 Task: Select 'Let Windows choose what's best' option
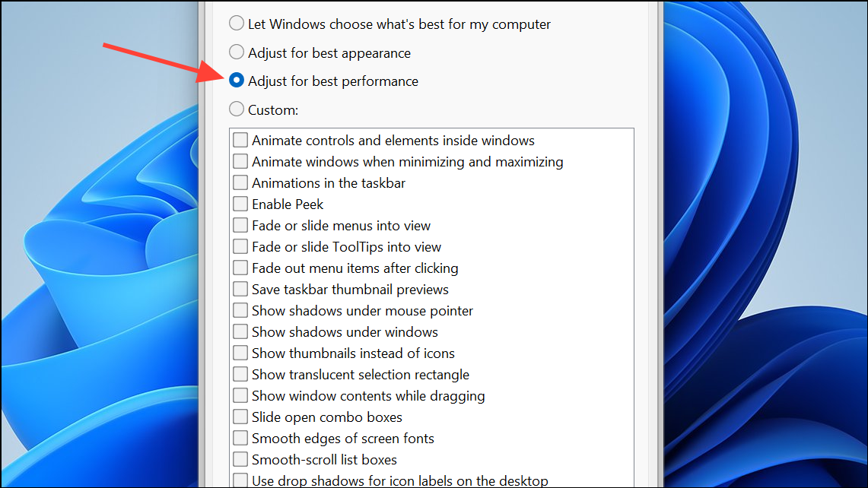pyautogui.click(x=237, y=24)
